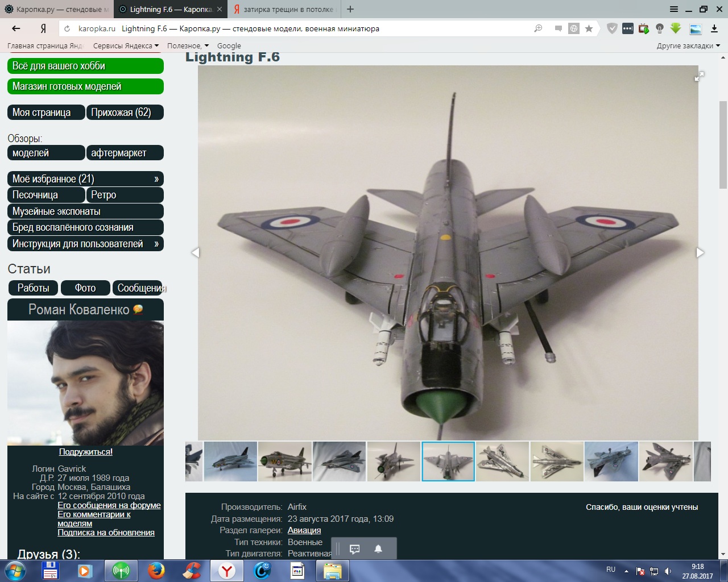
Task: Open the browser downloads arrow icon
Action: click(714, 28)
